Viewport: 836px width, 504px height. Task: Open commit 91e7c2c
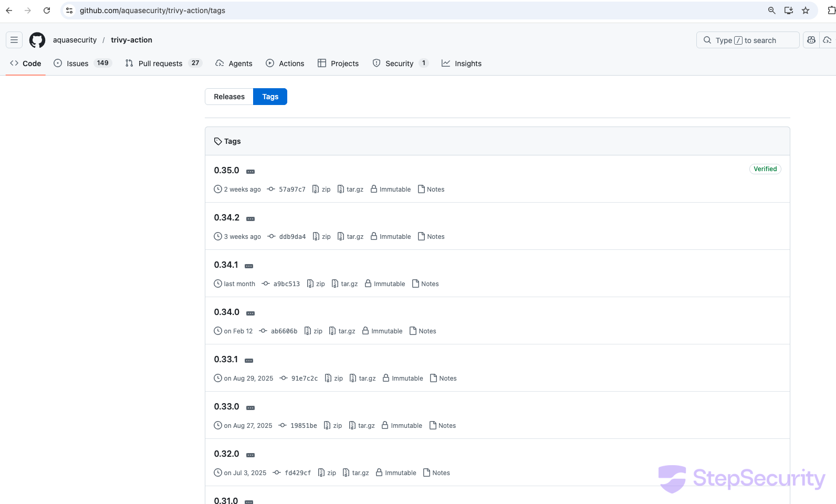click(x=299, y=379)
